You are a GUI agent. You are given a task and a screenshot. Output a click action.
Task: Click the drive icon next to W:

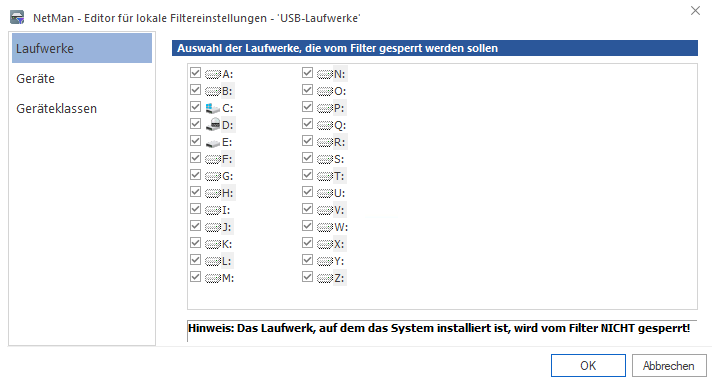point(325,227)
